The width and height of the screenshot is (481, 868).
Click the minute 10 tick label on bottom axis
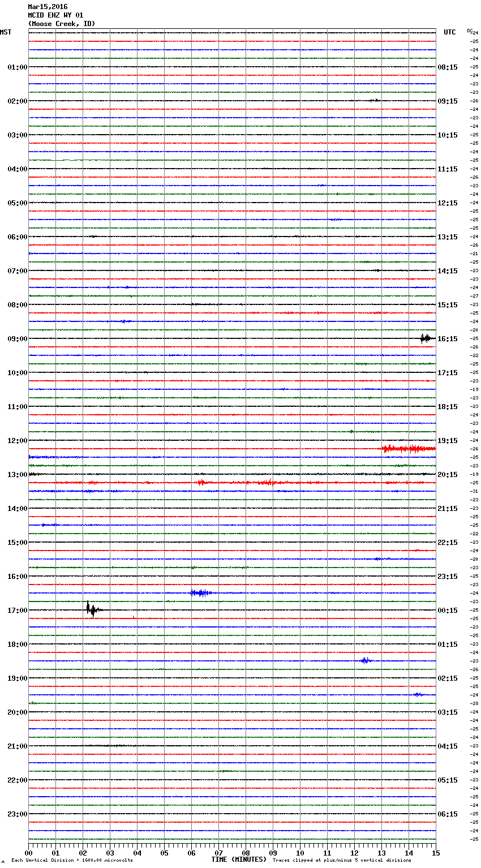coord(300,853)
